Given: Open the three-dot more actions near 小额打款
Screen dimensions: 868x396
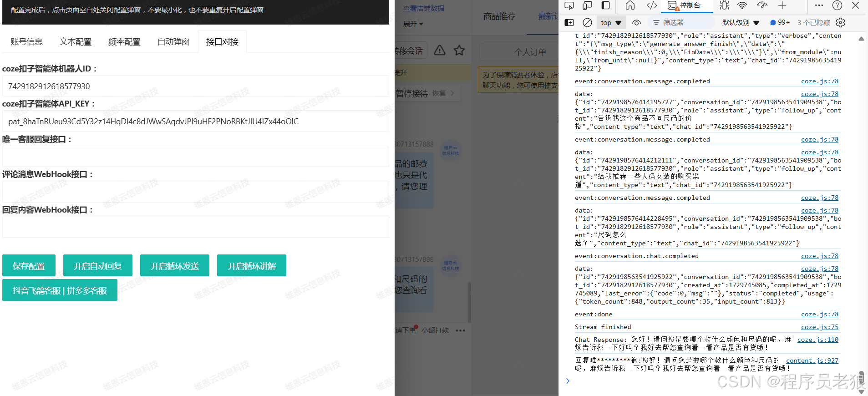Looking at the screenshot, I should [x=461, y=330].
